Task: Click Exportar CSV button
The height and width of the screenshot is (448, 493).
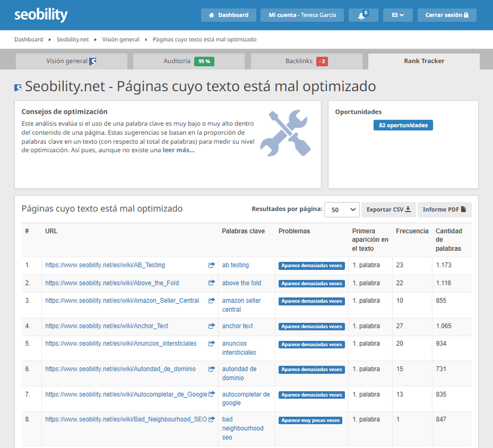Action: (x=389, y=209)
